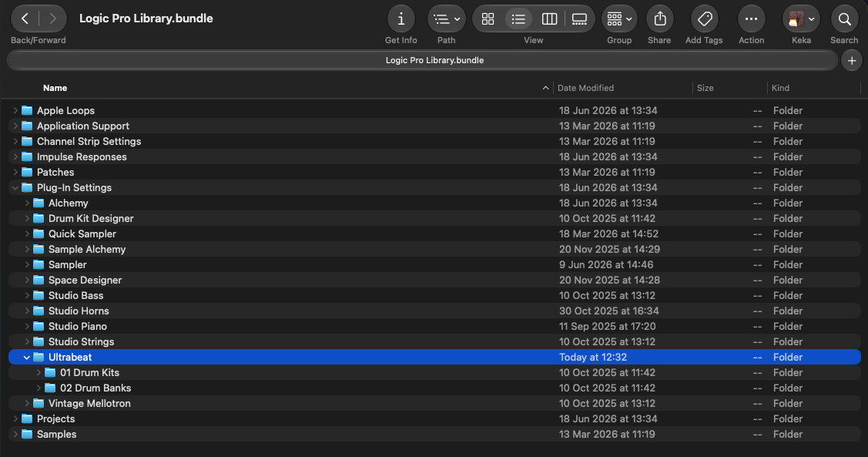Open the Keka toolbar dropdown

[x=801, y=18]
